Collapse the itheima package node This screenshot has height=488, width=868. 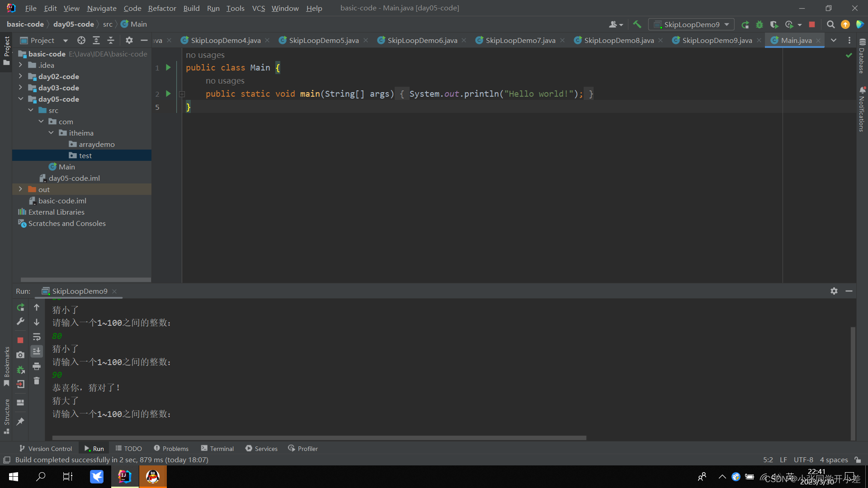(51, 133)
